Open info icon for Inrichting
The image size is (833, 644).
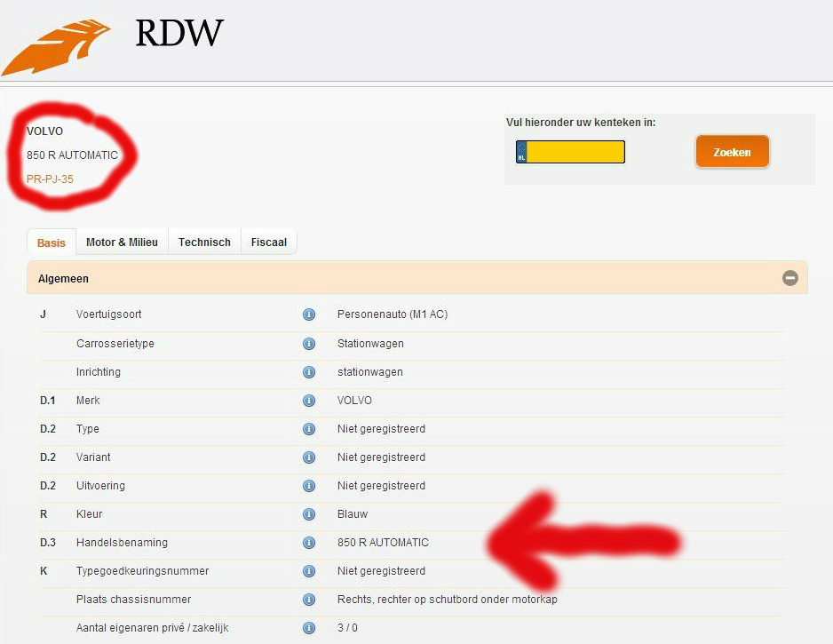point(309,372)
